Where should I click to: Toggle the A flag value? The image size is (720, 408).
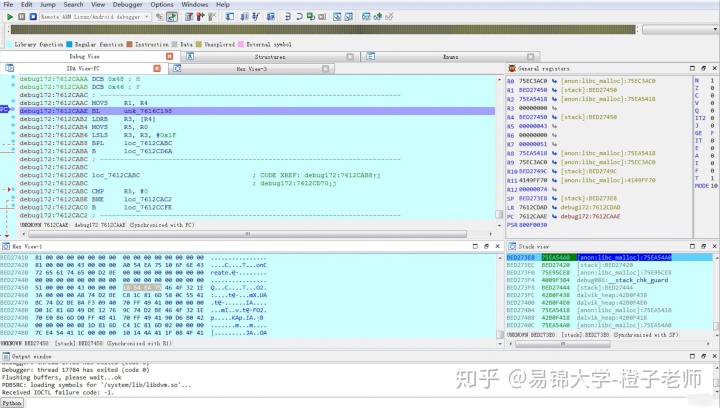point(712,156)
